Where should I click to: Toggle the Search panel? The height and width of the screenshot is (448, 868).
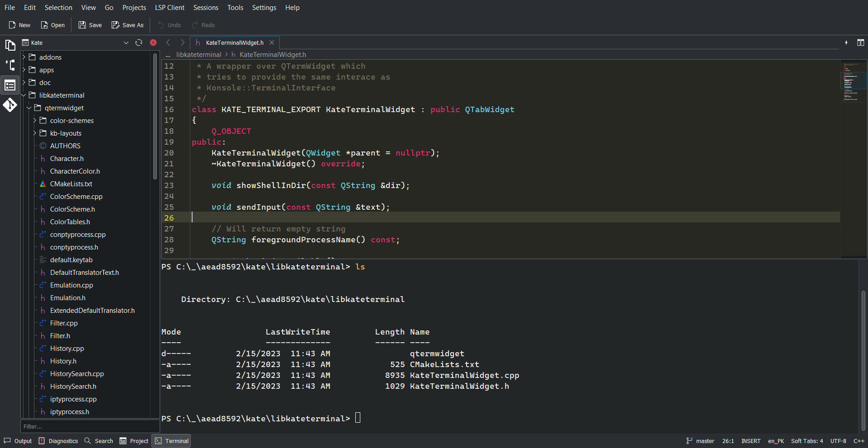(99, 441)
